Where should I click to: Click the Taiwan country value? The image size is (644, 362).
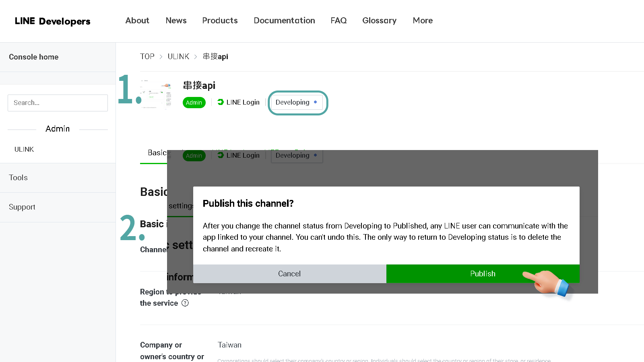point(229,345)
